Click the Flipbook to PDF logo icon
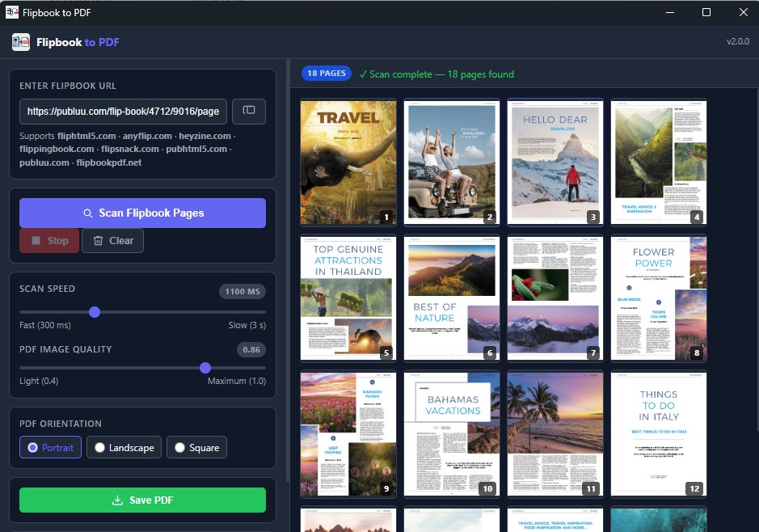The width and height of the screenshot is (759, 532). (21, 42)
